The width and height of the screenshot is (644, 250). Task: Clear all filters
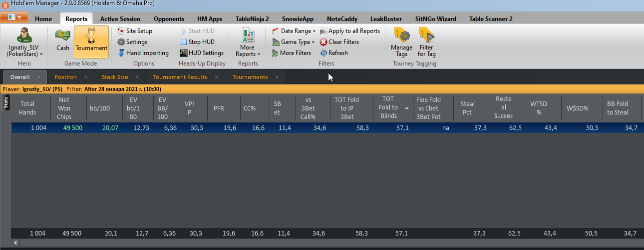point(339,42)
